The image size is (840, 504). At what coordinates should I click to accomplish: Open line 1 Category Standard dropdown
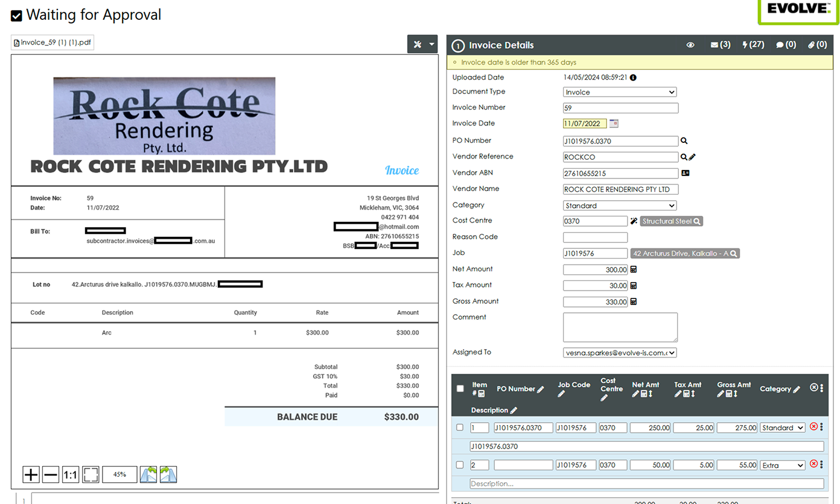783,427
